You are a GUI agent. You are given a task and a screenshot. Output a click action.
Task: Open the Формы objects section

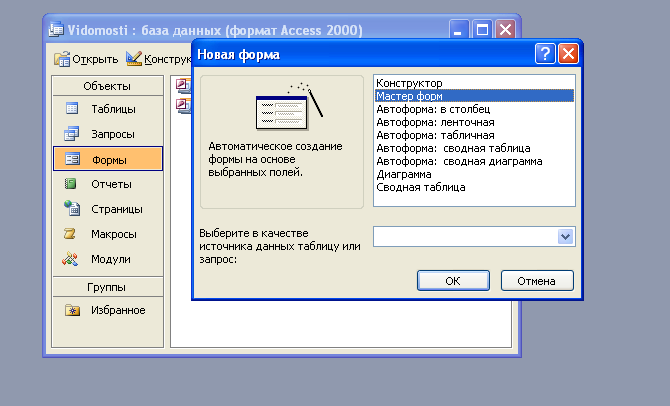click(x=108, y=159)
